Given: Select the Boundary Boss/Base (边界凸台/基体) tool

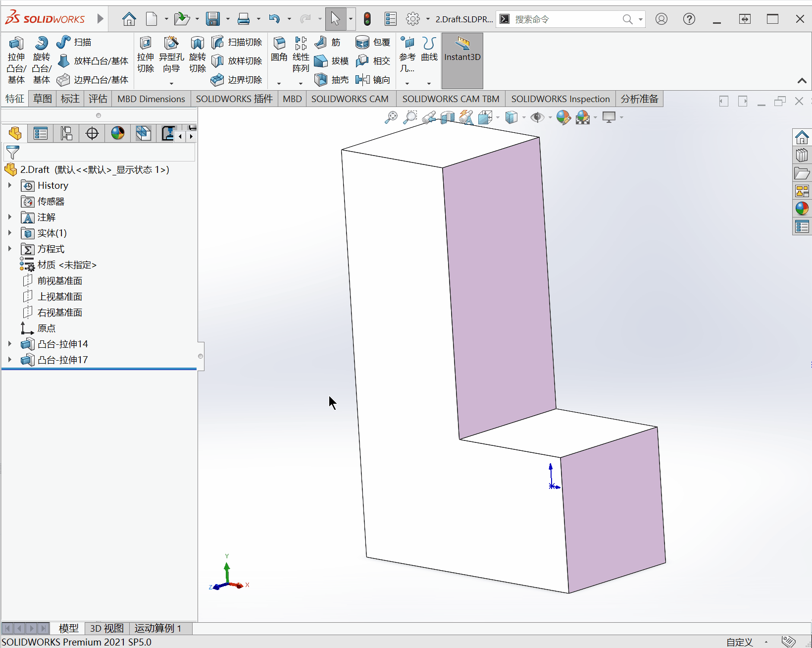Looking at the screenshot, I should 93,80.
